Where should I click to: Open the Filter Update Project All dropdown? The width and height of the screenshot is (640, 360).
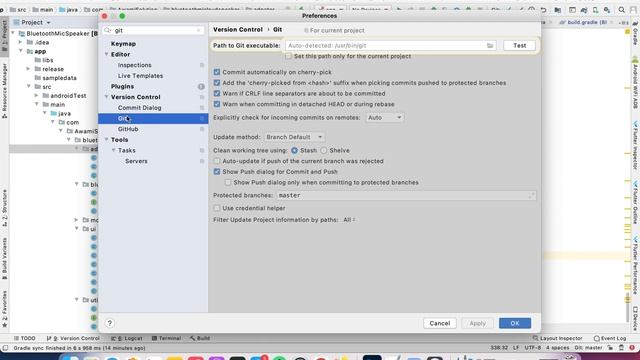coord(349,220)
